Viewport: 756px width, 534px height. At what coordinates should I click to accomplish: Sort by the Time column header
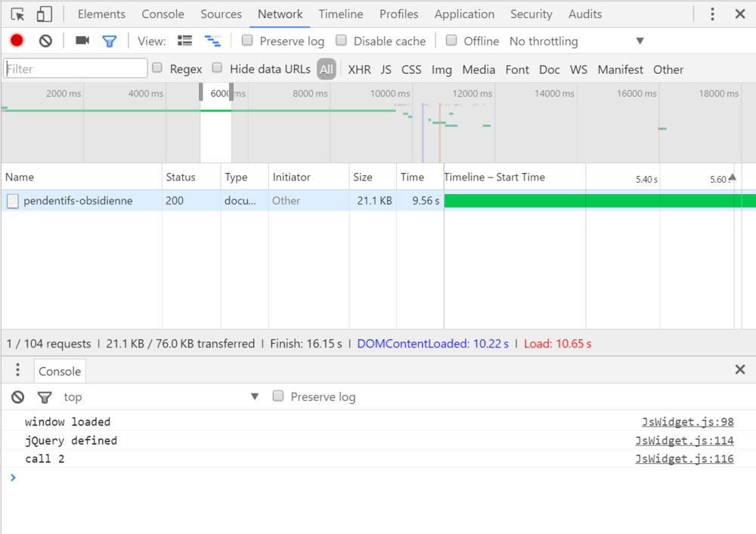(x=420, y=177)
